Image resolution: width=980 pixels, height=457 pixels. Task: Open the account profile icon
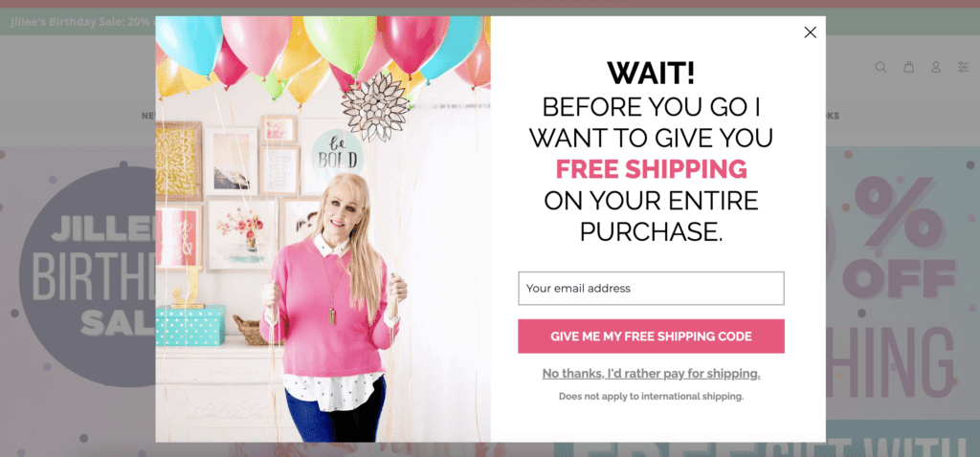pyautogui.click(x=936, y=67)
